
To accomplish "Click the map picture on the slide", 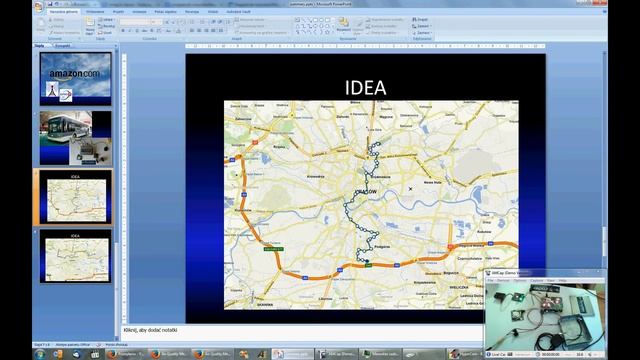I will pyautogui.click(x=371, y=205).
